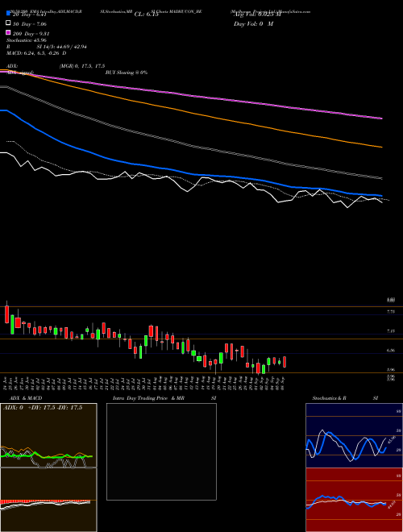
Task: Click the 7.75 price axis label
Action: pyautogui.click(x=391, y=311)
